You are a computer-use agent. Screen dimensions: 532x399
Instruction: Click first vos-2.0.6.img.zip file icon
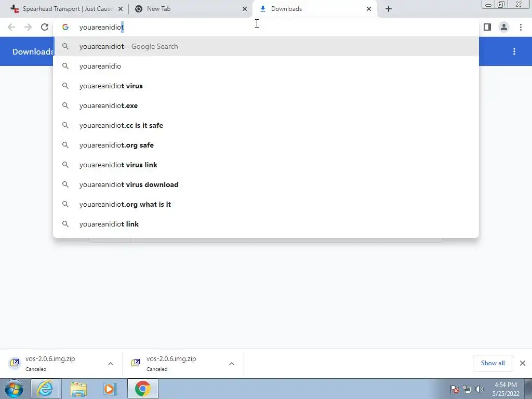click(15, 363)
